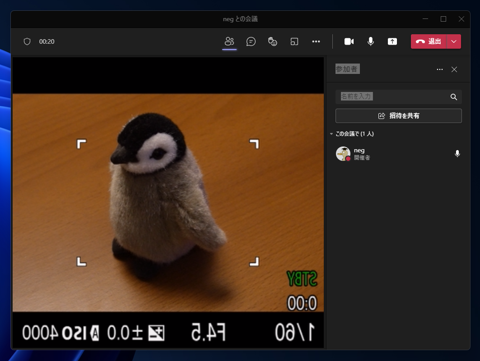Mute the microphone in toolbar
The image size is (480, 361).
pyautogui.click(x=370, y=42)
